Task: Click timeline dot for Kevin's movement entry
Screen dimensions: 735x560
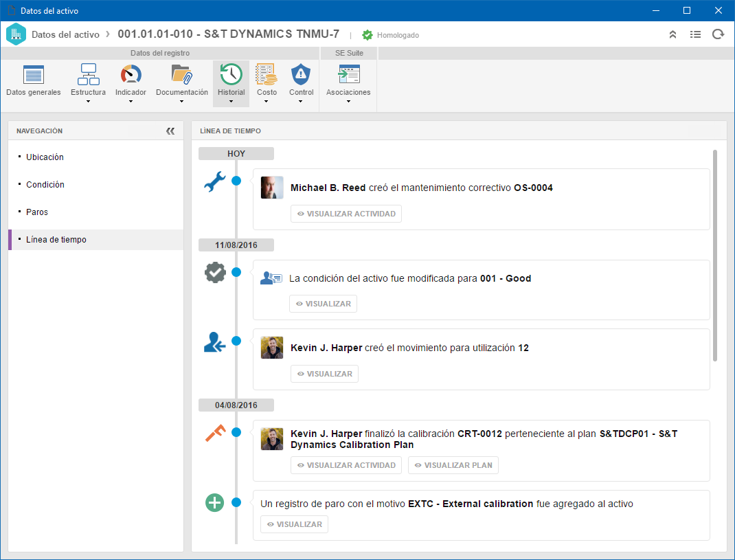Action: point(236,341)
